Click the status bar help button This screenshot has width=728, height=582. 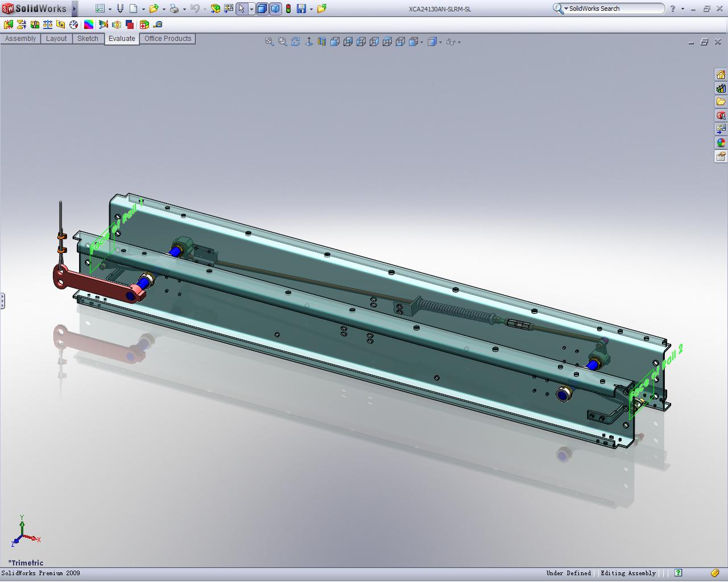tap(679, 573)
